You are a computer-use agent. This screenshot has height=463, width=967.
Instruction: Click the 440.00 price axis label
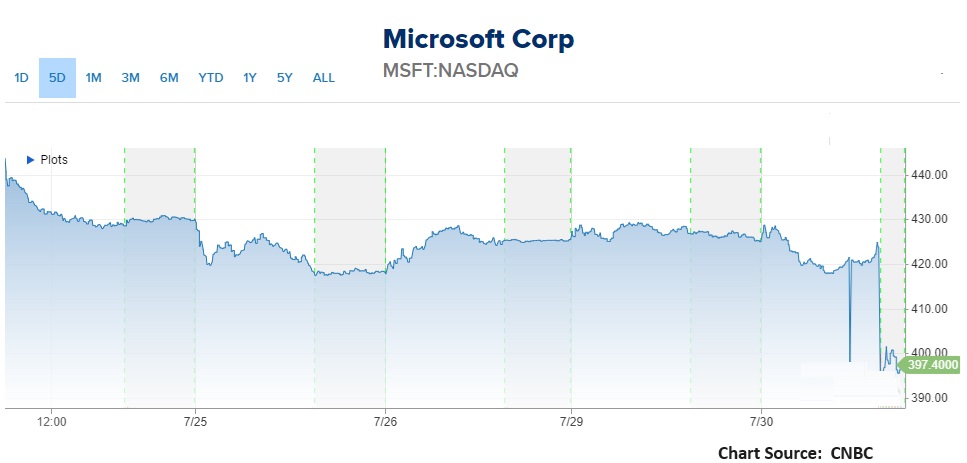pos(930,175)
